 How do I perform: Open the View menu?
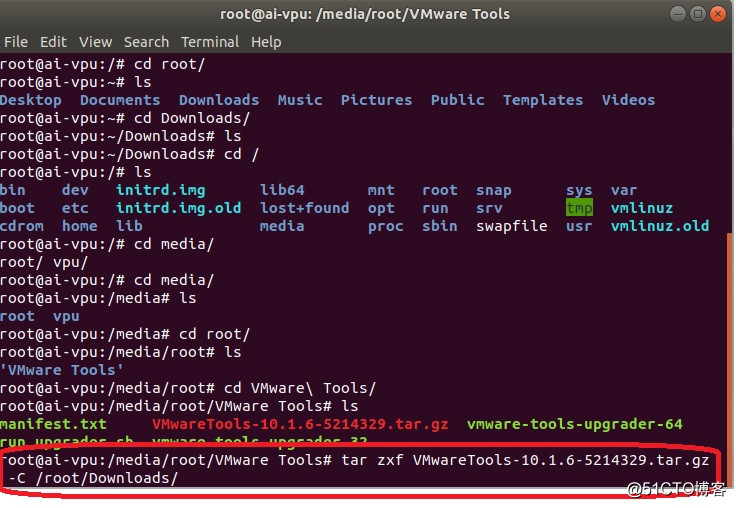pyautogui.click(x=95, y=42)
